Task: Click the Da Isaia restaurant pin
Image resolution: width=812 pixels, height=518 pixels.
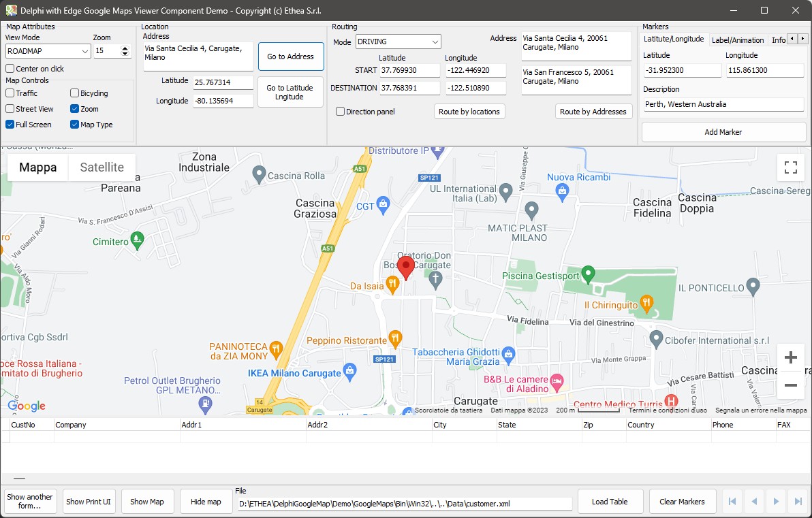Action: click(x=392, y=285)
